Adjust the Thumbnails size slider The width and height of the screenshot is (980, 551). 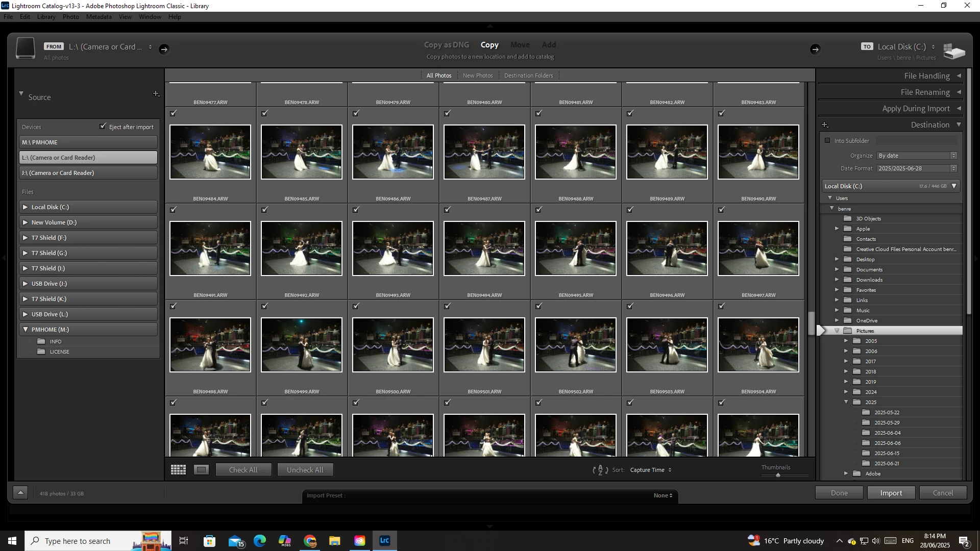(778, 475)
